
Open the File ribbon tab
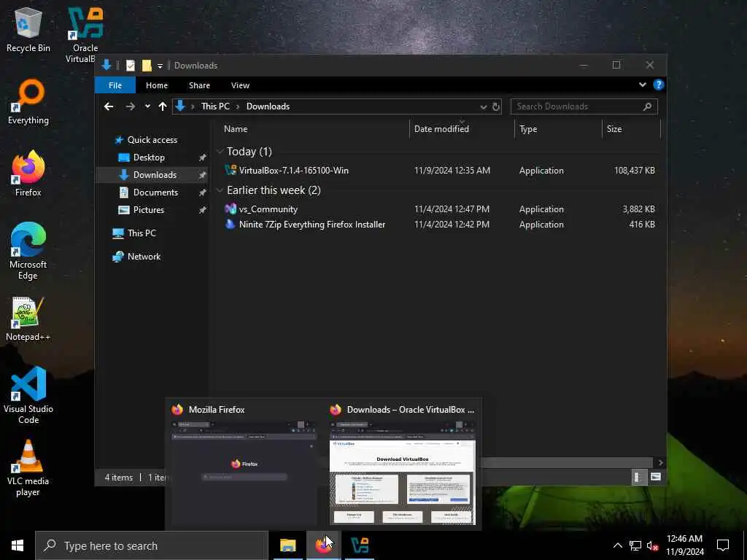pos(115,85)
